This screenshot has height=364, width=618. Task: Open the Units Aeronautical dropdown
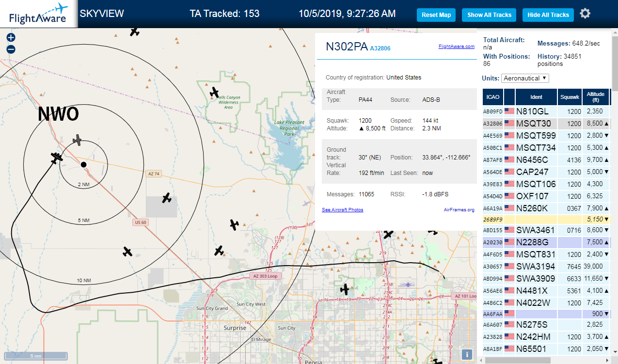[x=525, y=78]
